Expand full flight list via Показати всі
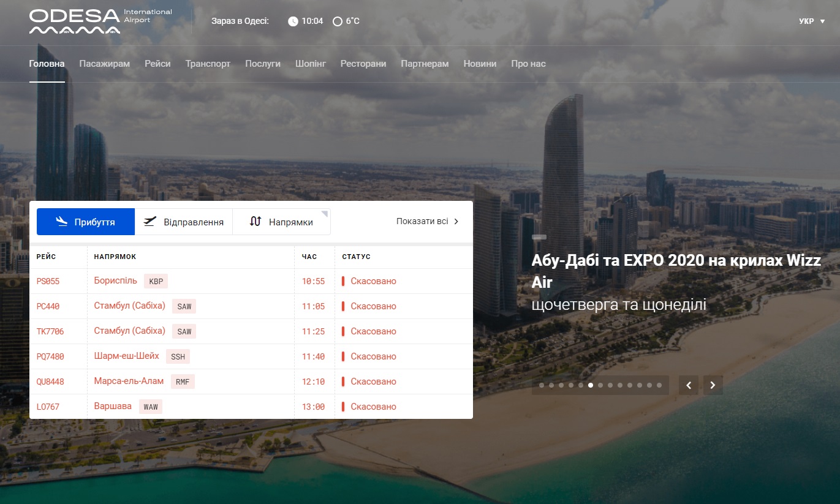 pyautogui.click(x=427, y=222)
